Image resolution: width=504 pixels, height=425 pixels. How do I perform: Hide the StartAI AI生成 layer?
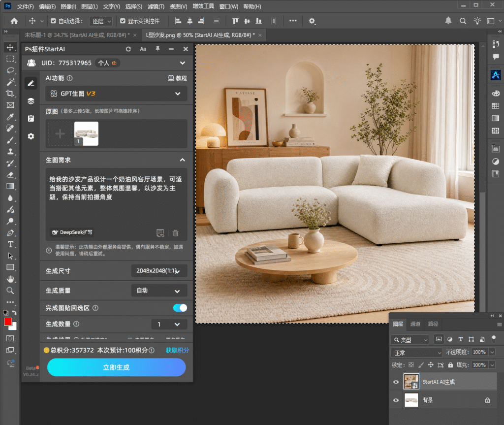396,382
